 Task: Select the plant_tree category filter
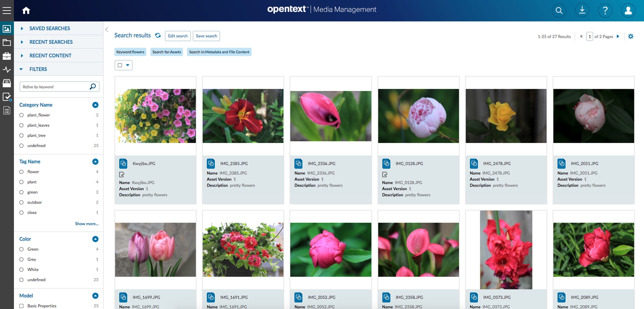tap(21, 135)
